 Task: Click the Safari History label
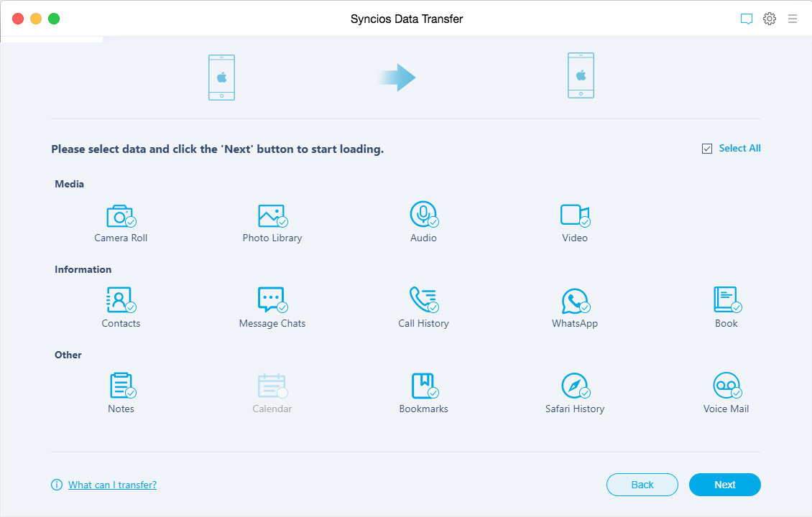pos(575,409)
